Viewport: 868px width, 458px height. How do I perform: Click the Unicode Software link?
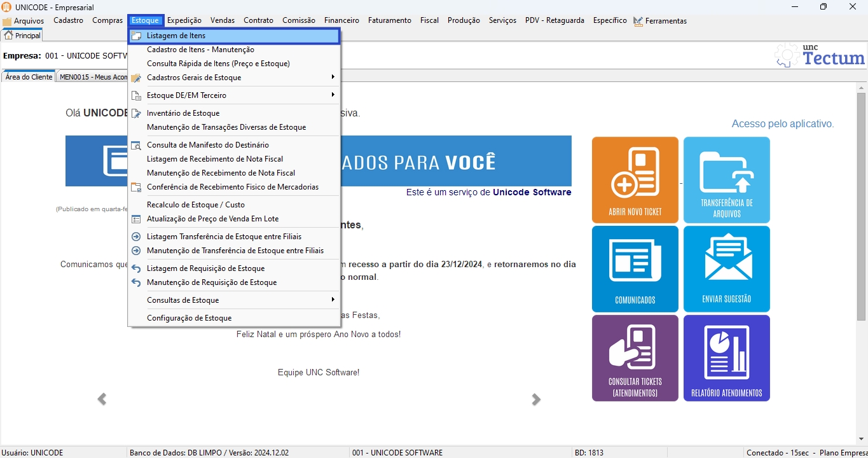(532, 192)
